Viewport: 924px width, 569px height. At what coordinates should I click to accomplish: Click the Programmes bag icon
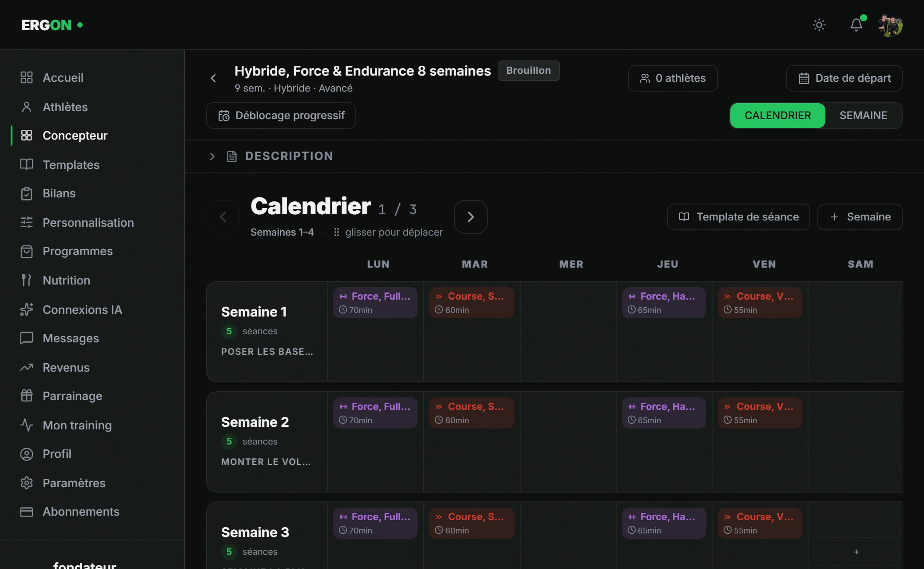click(x=27, y=251)
